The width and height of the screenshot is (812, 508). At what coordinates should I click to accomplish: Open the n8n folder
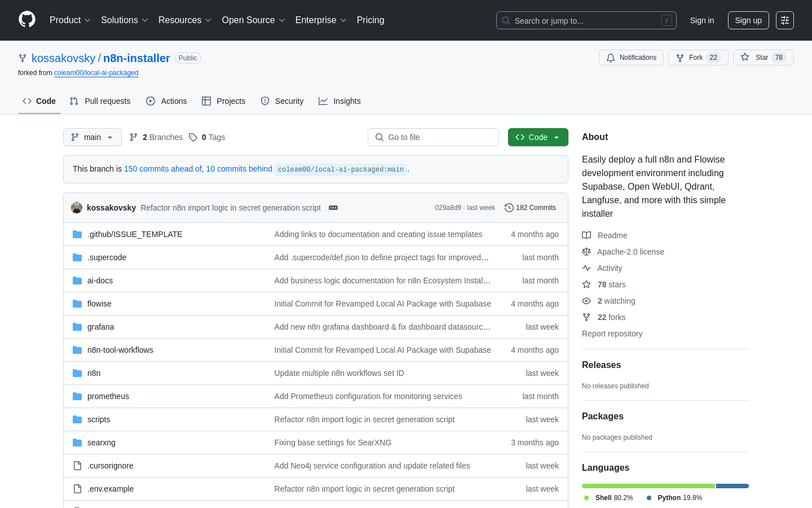(94, 373)
